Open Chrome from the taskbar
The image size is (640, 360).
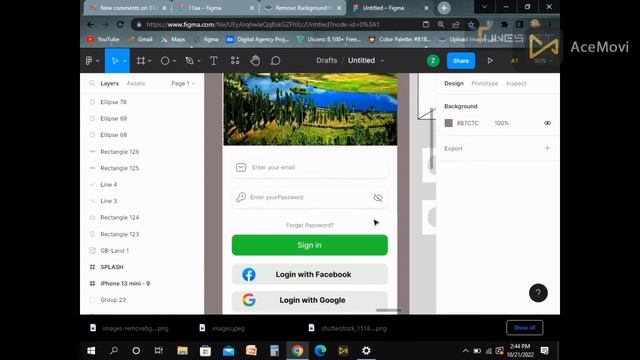click(x=297, y=351)
